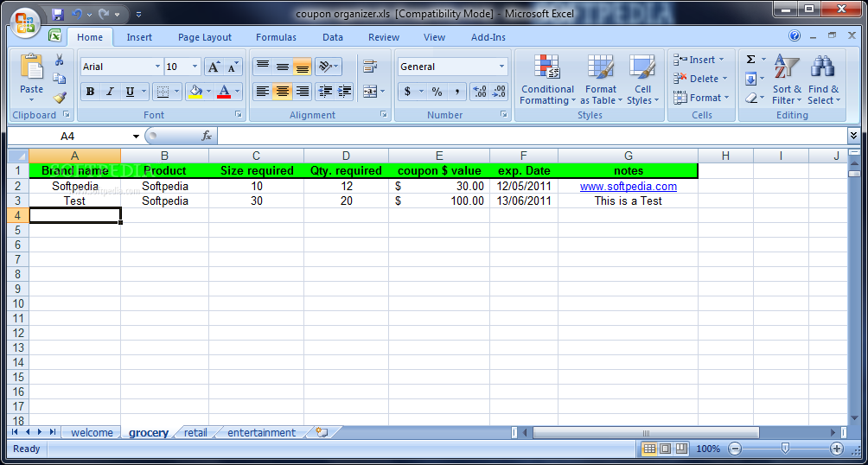Open Find & Select binoculars menu

[824, 80]
